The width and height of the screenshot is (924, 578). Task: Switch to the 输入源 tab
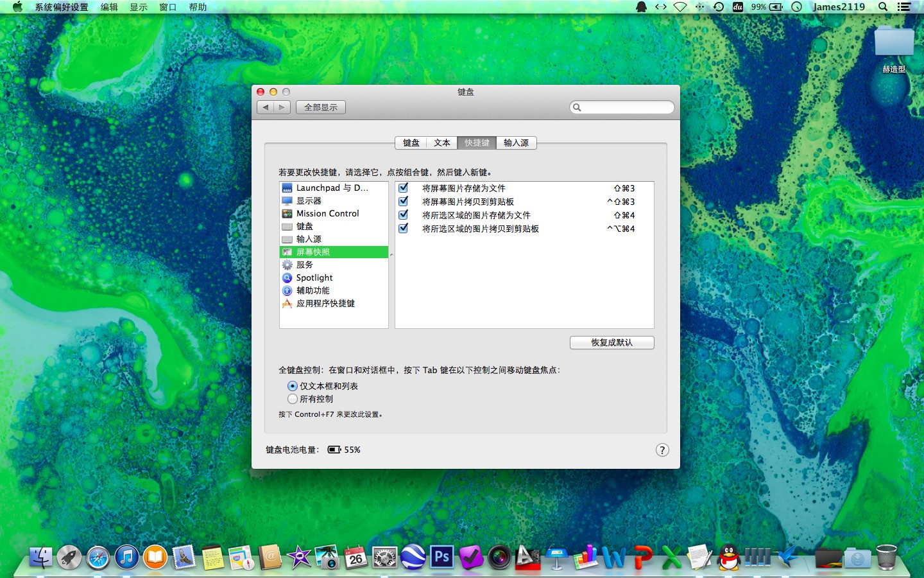(517, 143)
